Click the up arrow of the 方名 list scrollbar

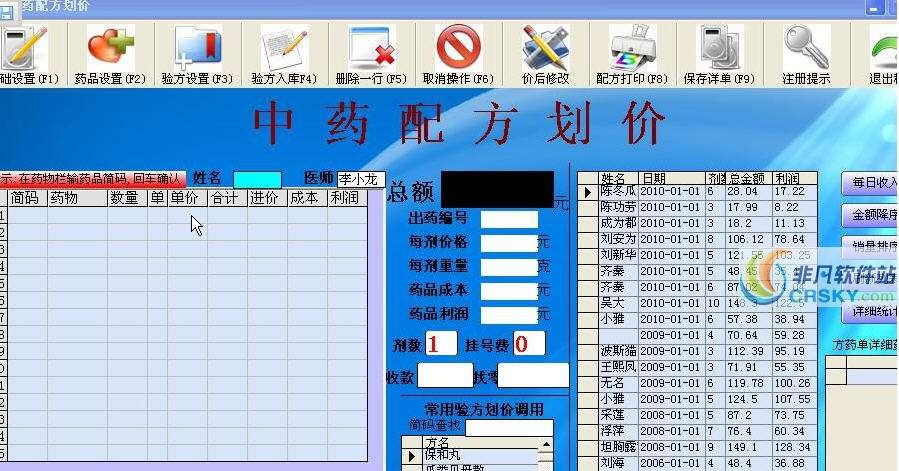546,444
